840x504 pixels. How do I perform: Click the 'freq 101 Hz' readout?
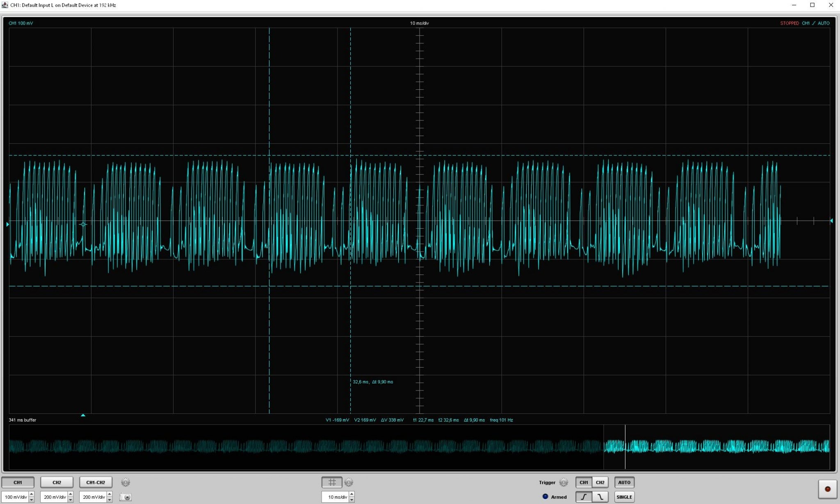[501, 420]
